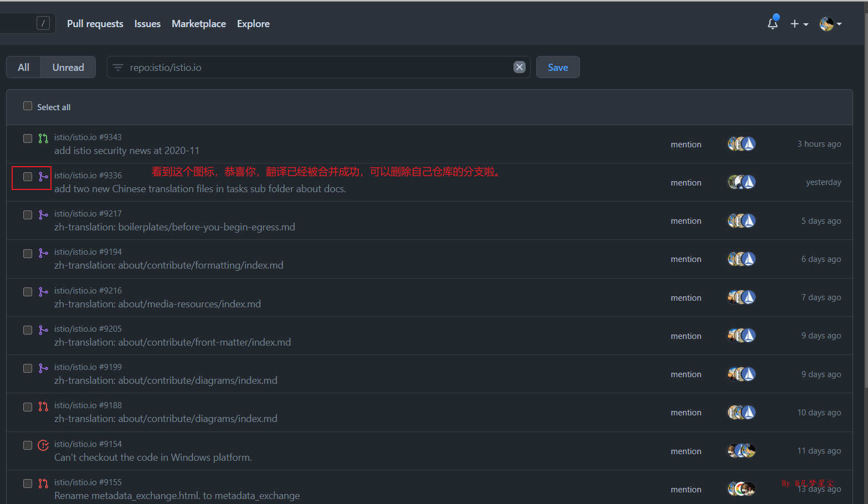Check the Select all checkbox
The image size is (868, 504).
28,106
